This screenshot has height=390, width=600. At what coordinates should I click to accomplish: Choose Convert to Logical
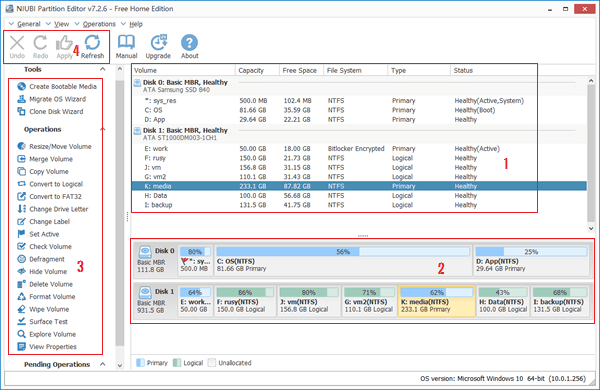tap(50, 184)
